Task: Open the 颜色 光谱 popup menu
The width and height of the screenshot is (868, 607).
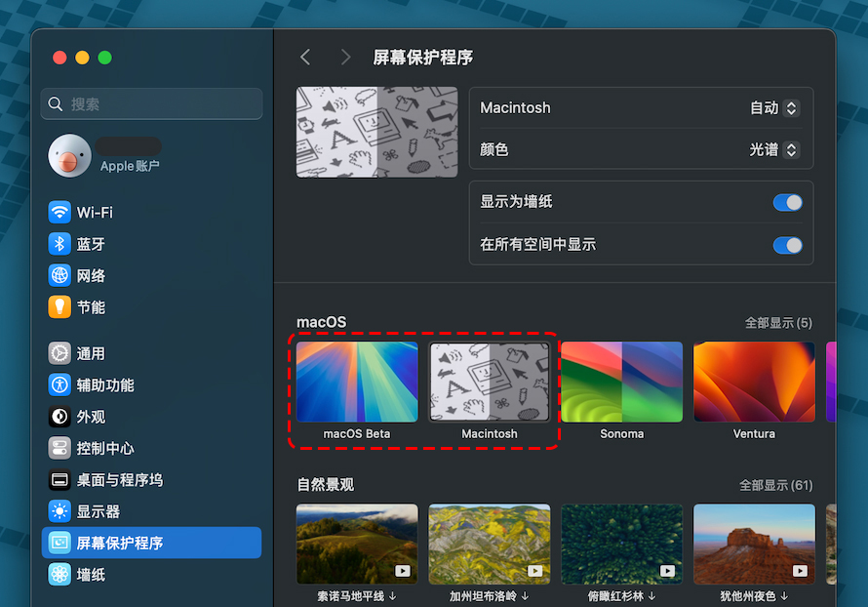Action: (x=774, y=149)
